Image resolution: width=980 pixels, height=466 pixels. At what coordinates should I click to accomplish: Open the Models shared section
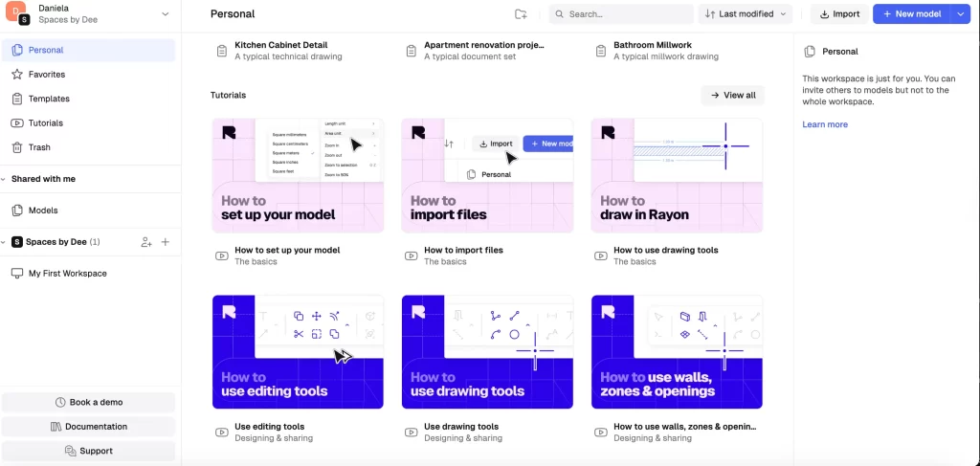point(43,211)
